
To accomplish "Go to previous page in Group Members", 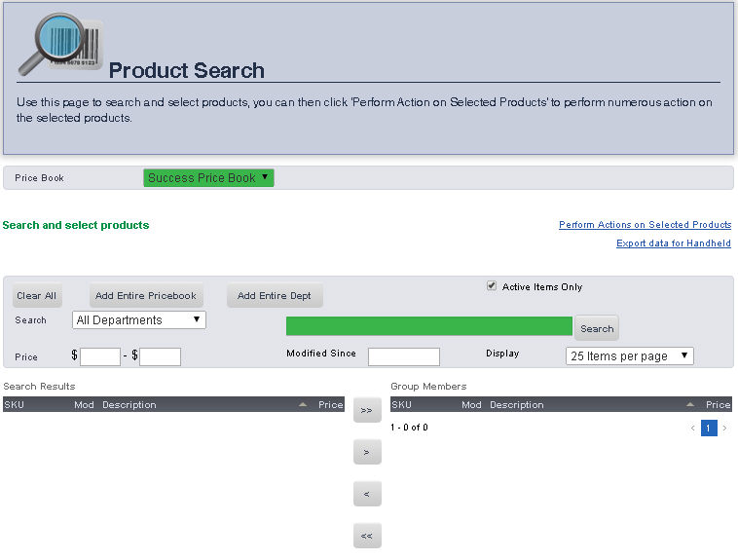I will (693, 429).
